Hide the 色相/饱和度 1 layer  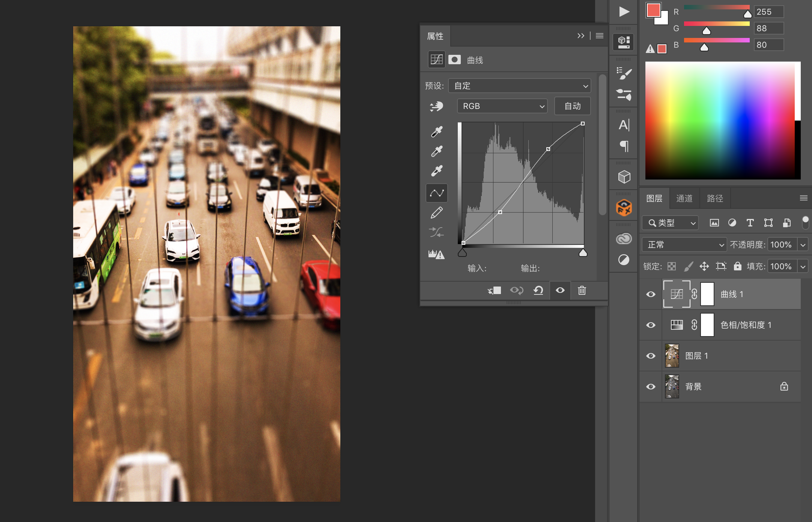click(651, 325)
